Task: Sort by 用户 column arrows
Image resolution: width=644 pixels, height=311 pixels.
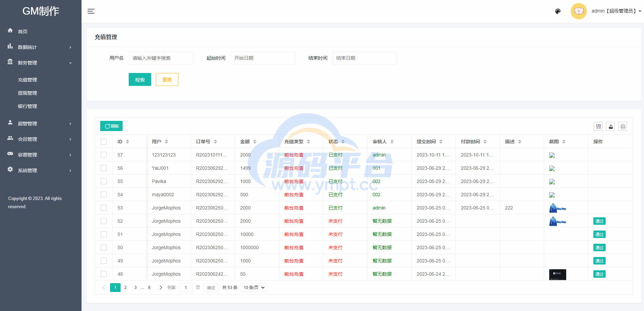Action: coord(166,142)
